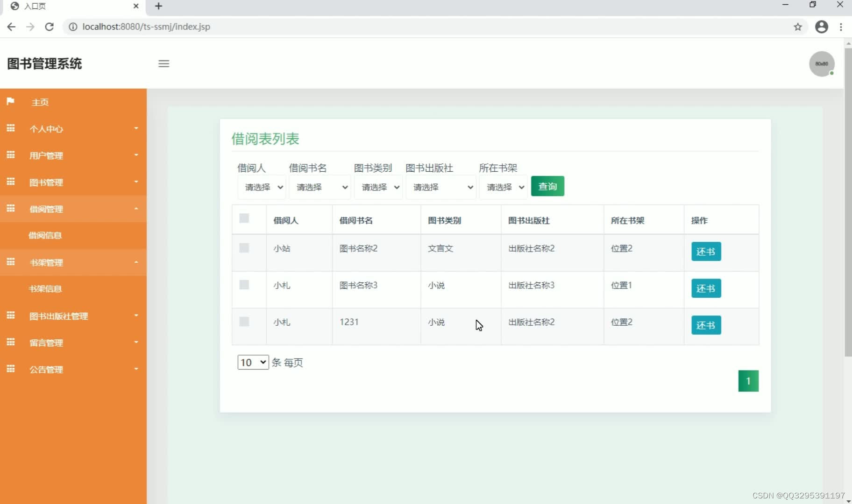Open the 图书类别 filter dropdown
Viewport: 852px width, 504px height.
click(x=378, y=187)
